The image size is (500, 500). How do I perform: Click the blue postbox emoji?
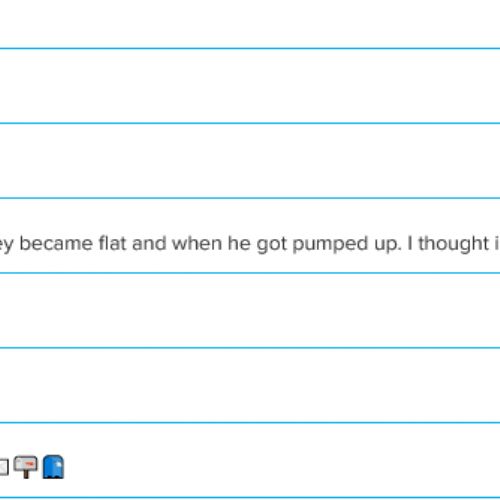[x=53, y=467]
